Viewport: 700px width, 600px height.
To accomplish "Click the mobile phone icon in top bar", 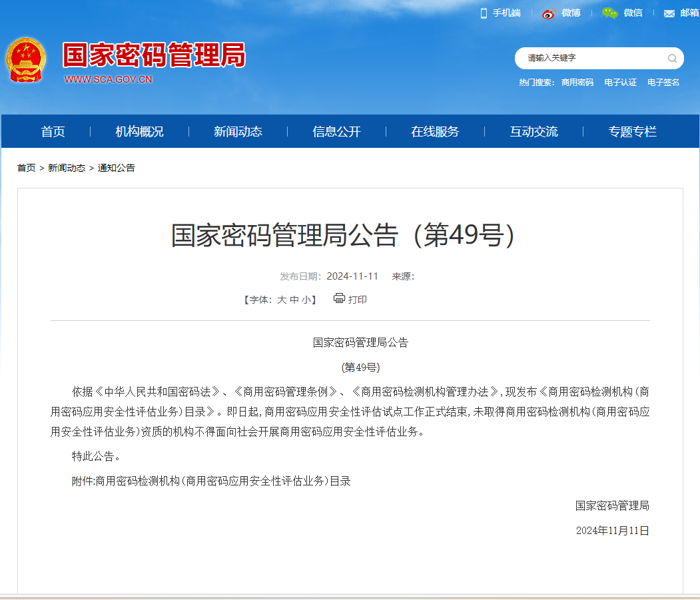I will pos(484,13).
